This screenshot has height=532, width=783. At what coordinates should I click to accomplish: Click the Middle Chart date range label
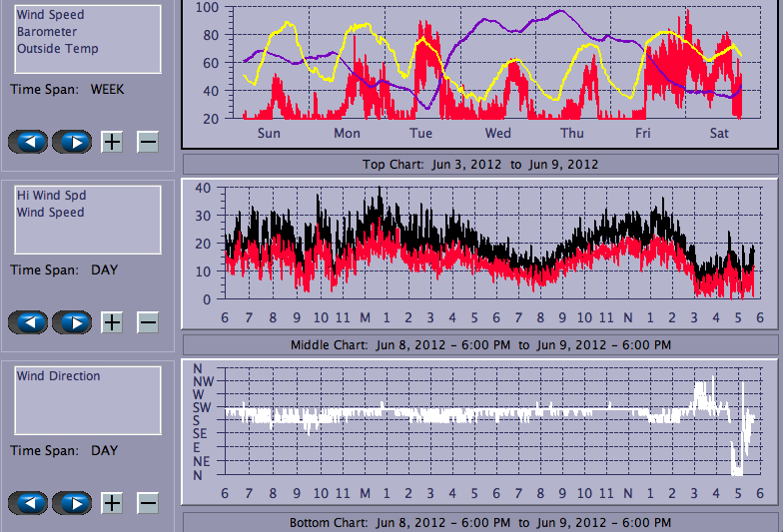pos(479,345)
